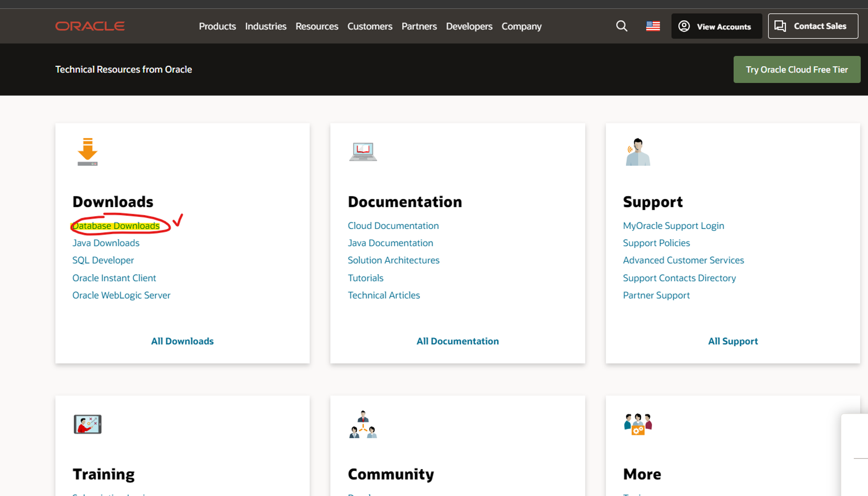Click the Support heading
868x496 pixels.
point(653,202)
